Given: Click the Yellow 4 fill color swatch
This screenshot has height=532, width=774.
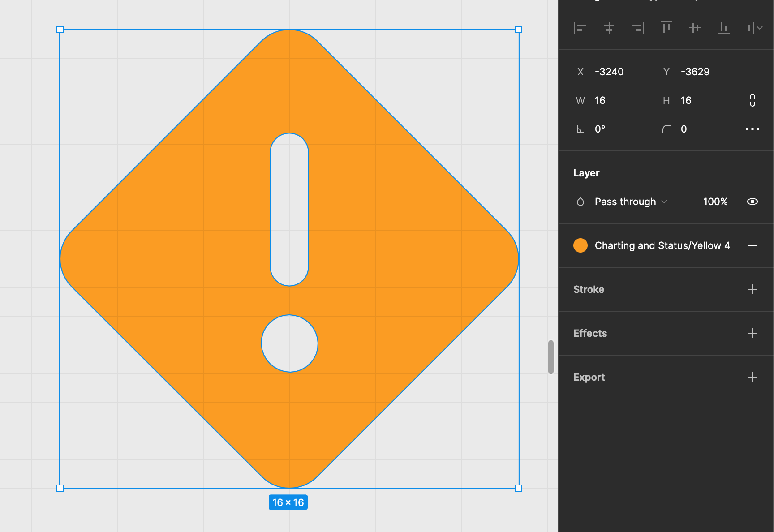Looking at the screenshot, I should tap(580, 245).
